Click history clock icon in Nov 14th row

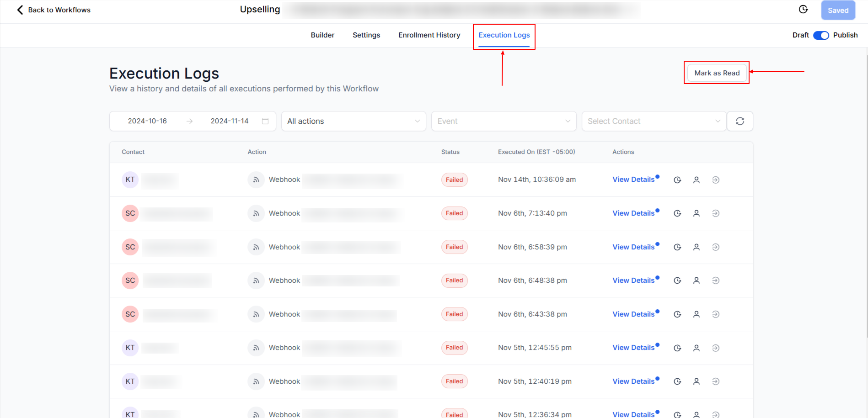coord(677,180)
